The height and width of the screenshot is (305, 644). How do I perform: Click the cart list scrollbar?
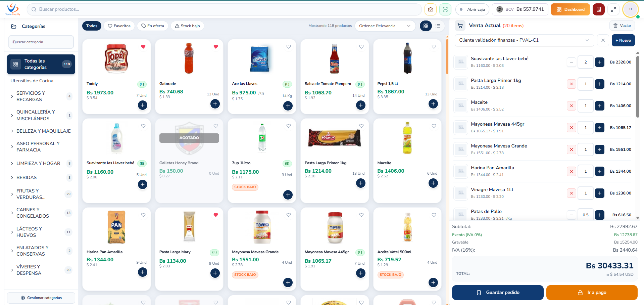click(x=638, y=87)
